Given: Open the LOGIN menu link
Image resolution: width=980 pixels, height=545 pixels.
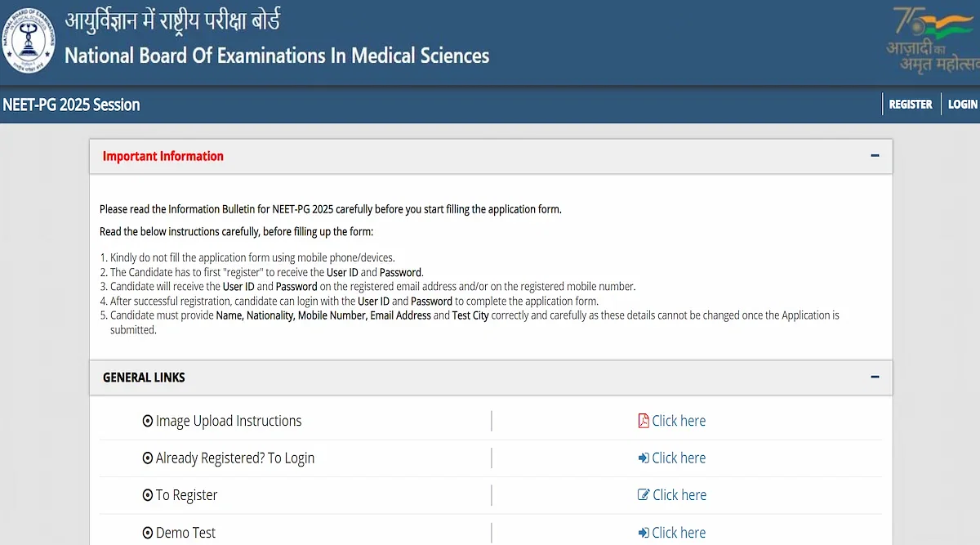Looking at the screenshot, I should click(x=963, y=105).
